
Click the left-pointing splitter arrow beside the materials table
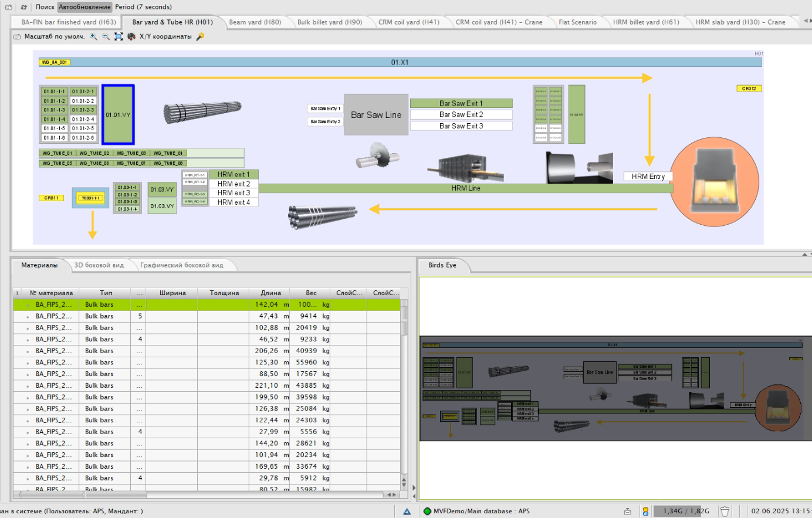(x=414, y=496)
